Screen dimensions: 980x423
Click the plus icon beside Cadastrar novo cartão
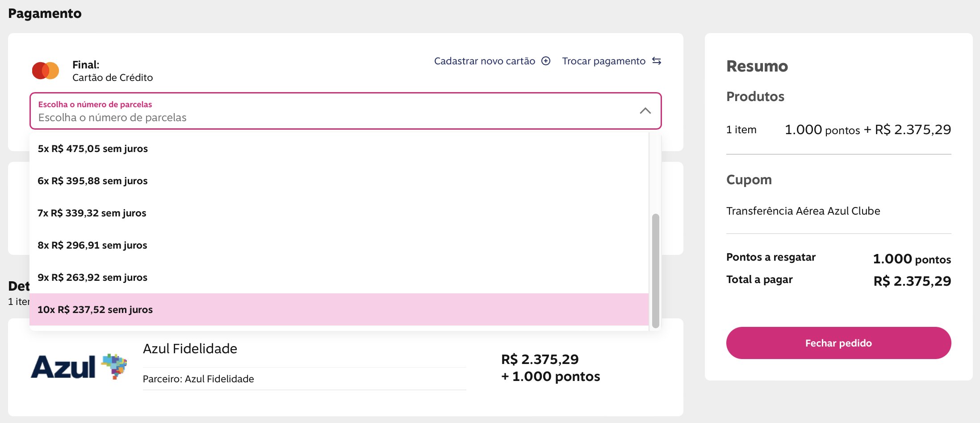pyautogui.click(x=546, y=61)
